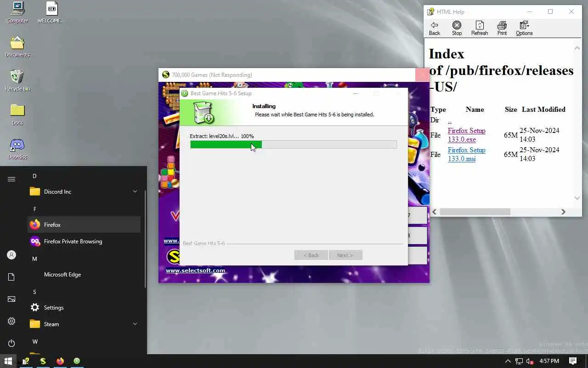This screenshot has width=588, height=368.
Task: Open HTML Help app in taskbar
Action: pyautogui.click(x=26, y=361)
